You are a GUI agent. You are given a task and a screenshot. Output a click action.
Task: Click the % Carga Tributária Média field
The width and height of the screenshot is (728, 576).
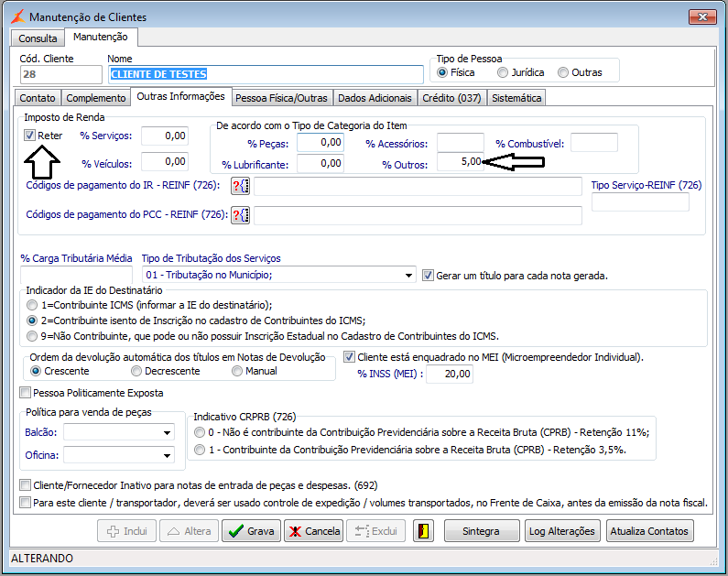(77, 275)
